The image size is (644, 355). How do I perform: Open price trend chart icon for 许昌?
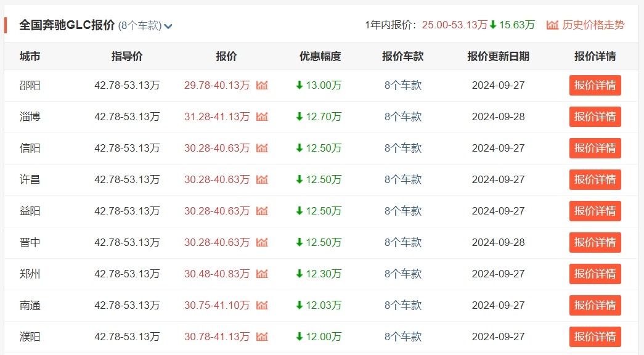[262, 179]
